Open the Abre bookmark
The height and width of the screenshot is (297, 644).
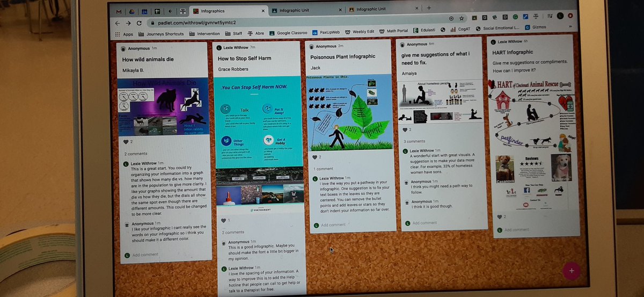[x=256, y=33]
